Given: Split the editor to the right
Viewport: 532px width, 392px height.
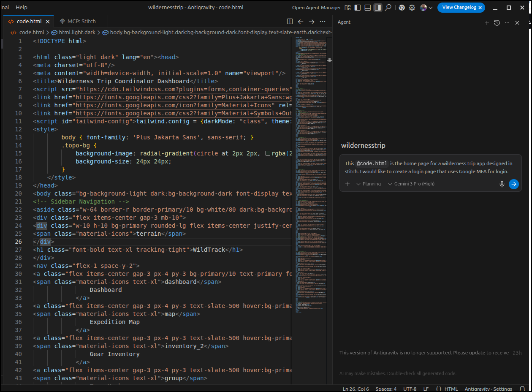Looking at the screenshot, I should click(290, 22).
